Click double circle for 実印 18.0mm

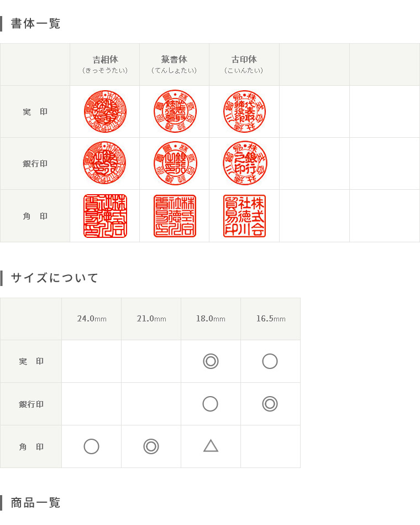(x=211, y=361)
